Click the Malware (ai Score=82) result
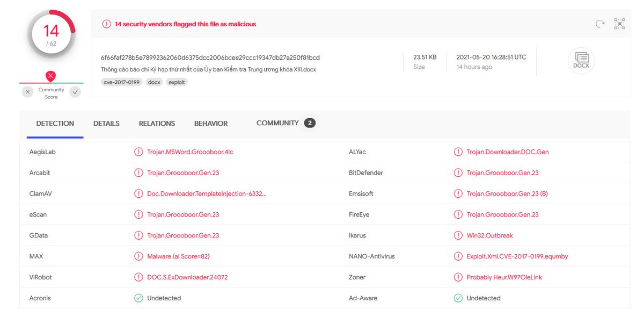The height and width of the screenshot is (309, 644). point(178,256)
